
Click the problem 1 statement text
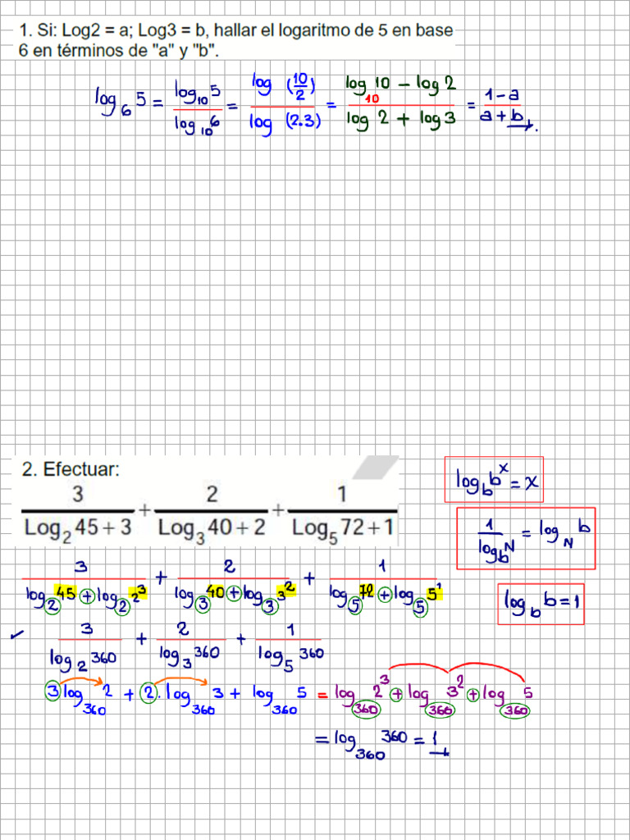pos(235,40)
